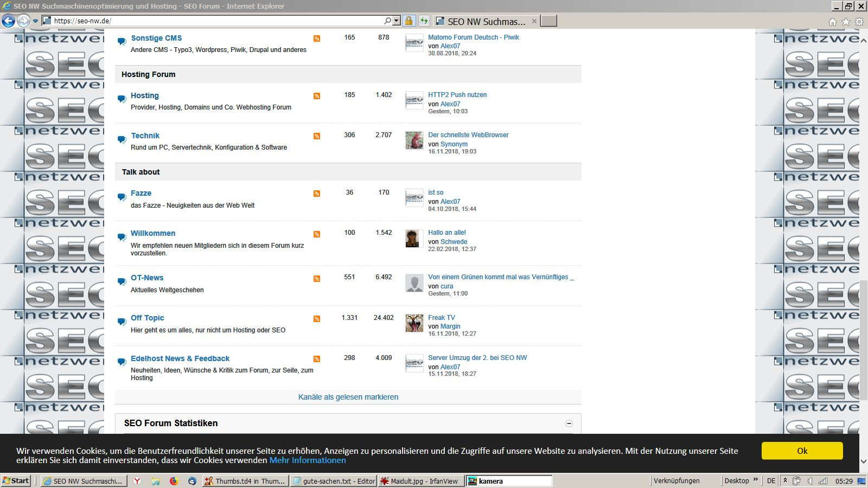This screenshot has width=868, height=488.
Task: Click the RSS feed icon for Hosting
Action: [x=317, y=96]
